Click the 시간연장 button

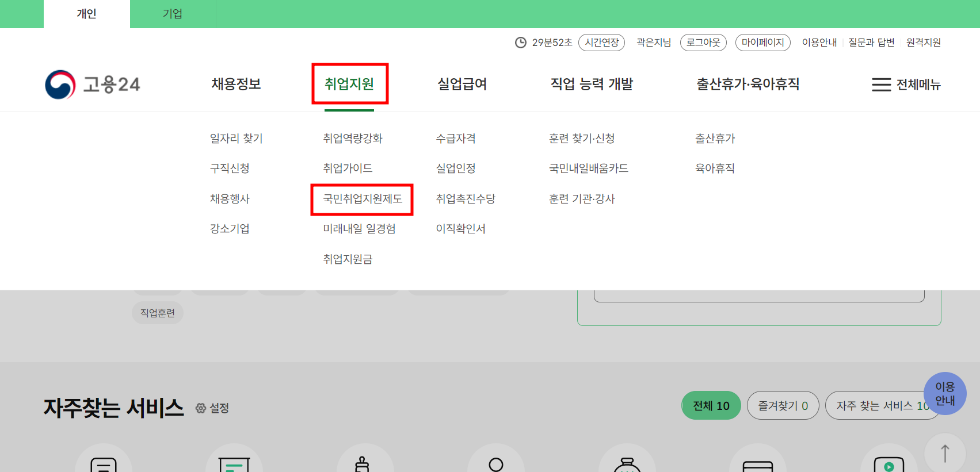(601, 43)
